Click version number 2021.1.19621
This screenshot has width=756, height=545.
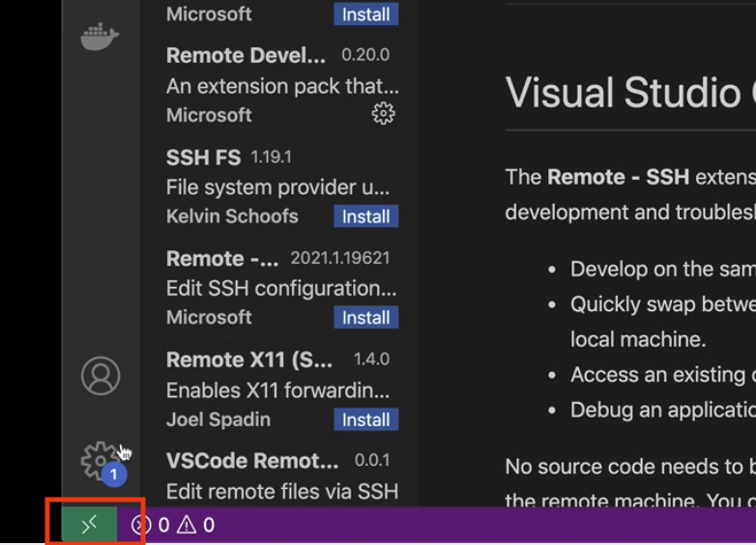(x=340, y=258)
